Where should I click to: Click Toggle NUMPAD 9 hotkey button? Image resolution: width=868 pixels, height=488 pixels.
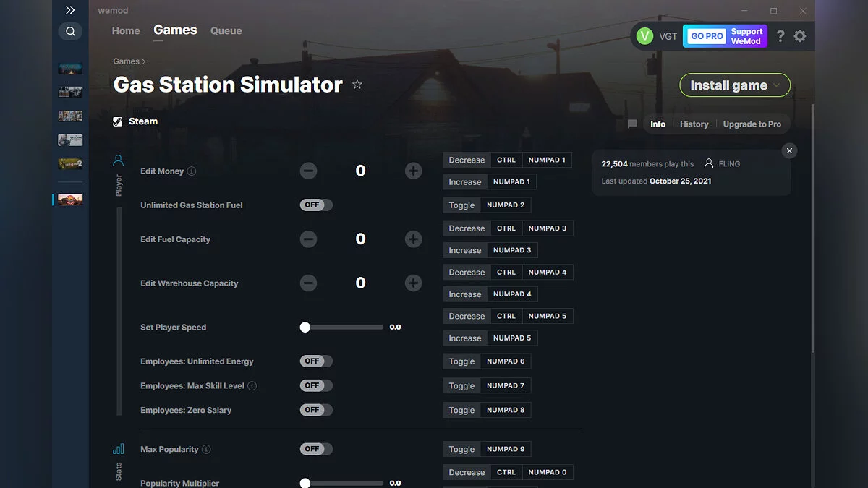(x=487, y=449)
